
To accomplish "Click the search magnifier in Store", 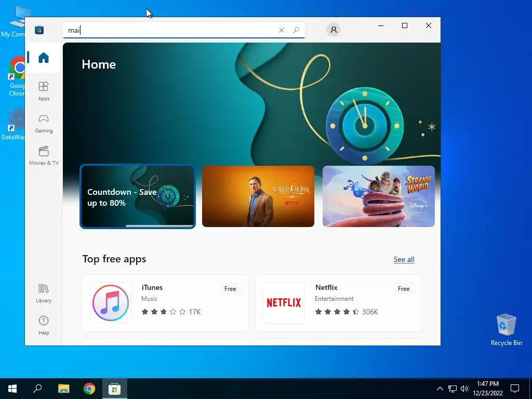I will pos(296,30).
